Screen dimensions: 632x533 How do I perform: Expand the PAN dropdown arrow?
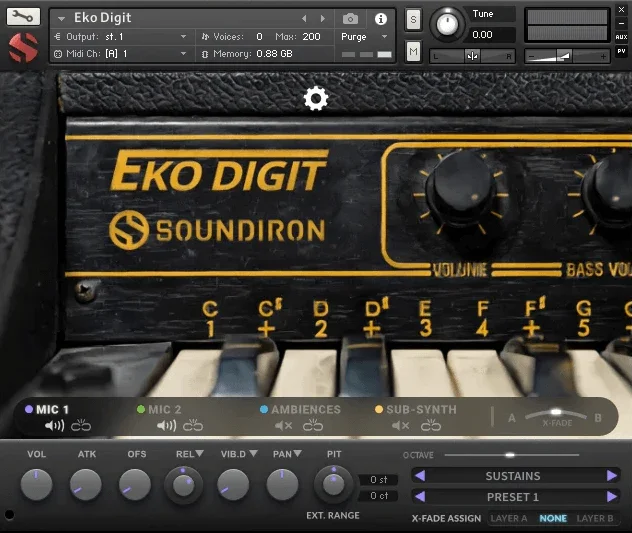297,454
